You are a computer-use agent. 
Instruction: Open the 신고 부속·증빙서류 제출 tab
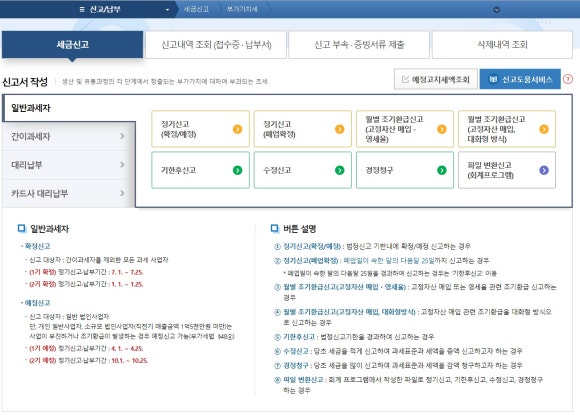click(x=359, y=45)
